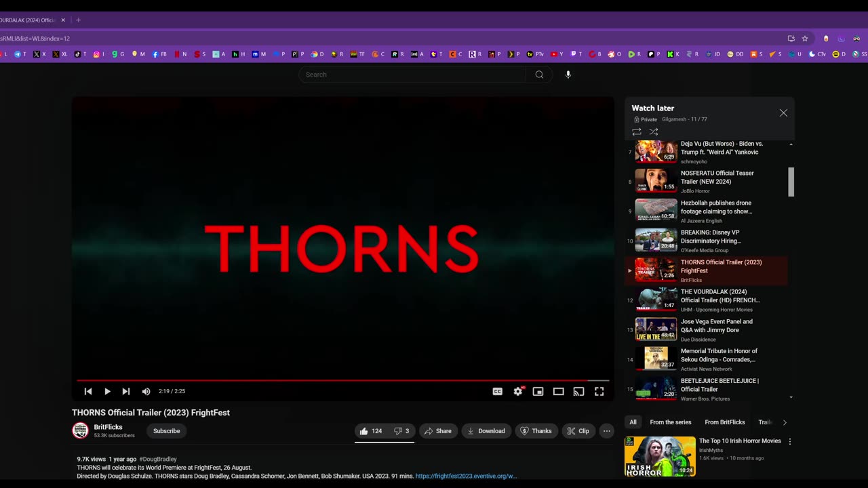The width and height of the screenshot is (868, 488).
Task: Skip to previous video
Action: [x=88, y=391]
